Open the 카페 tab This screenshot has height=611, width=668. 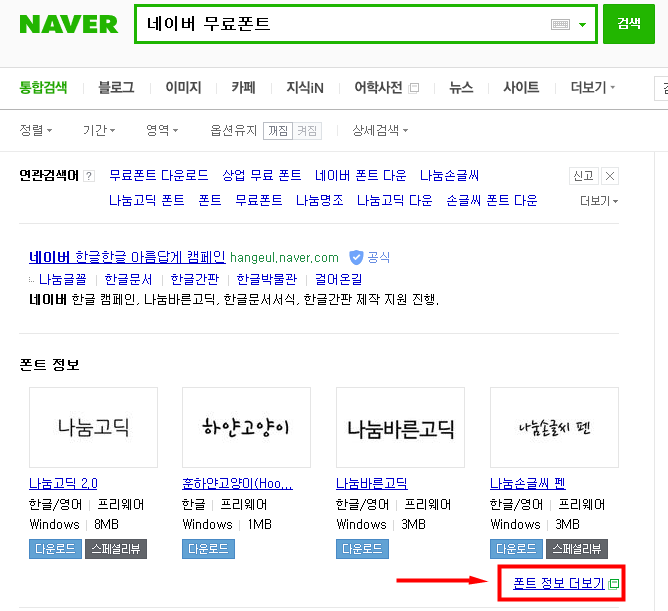click(243, 87)
